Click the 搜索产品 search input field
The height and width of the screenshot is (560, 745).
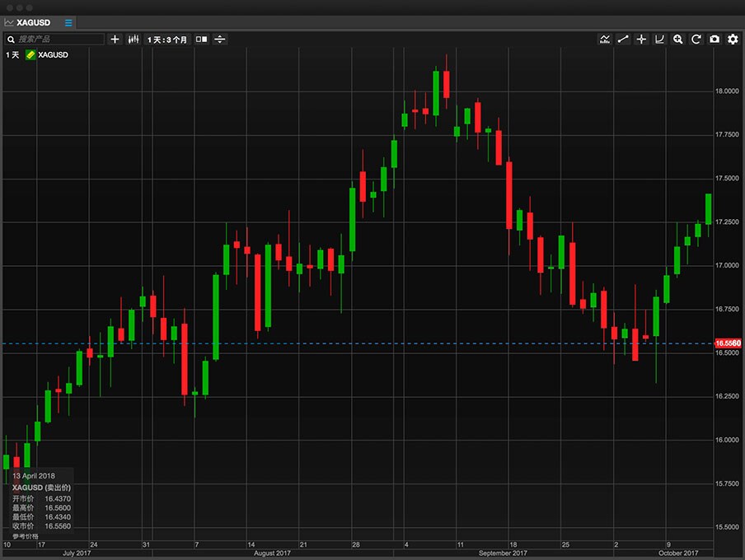pyautogui.click(x=58, y=39)
